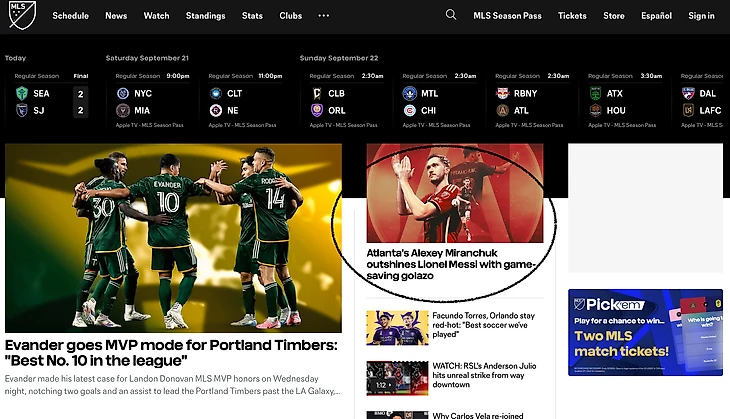730x419 pixels.
Task: Click New England Revolution crest icon
Action: 216,110
